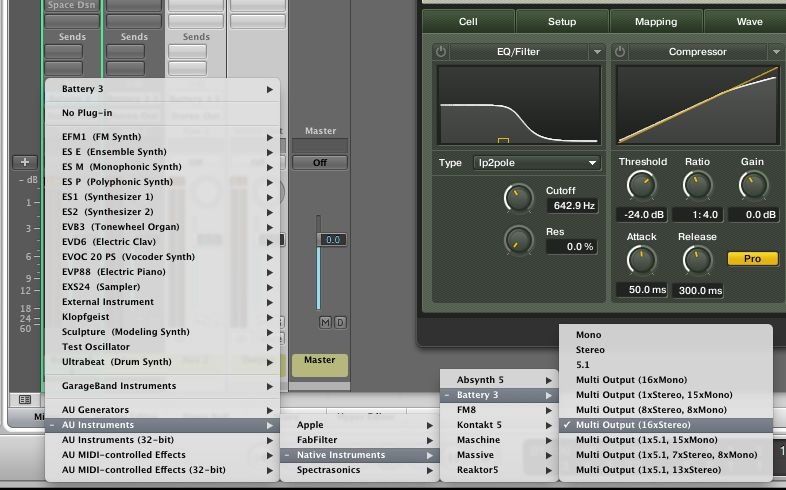Open the Maschine submenu
Image resolution: width=786 pixels, height=490 pixels.
[499, 440]
